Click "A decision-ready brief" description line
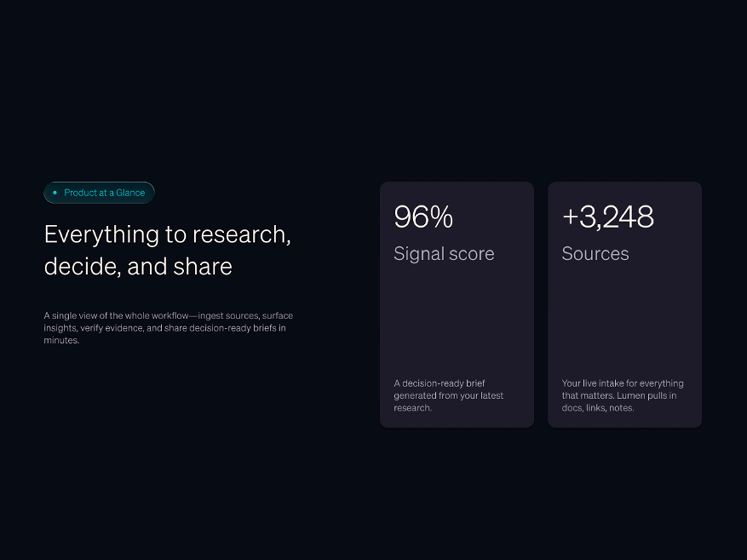 tap(439, 383)
